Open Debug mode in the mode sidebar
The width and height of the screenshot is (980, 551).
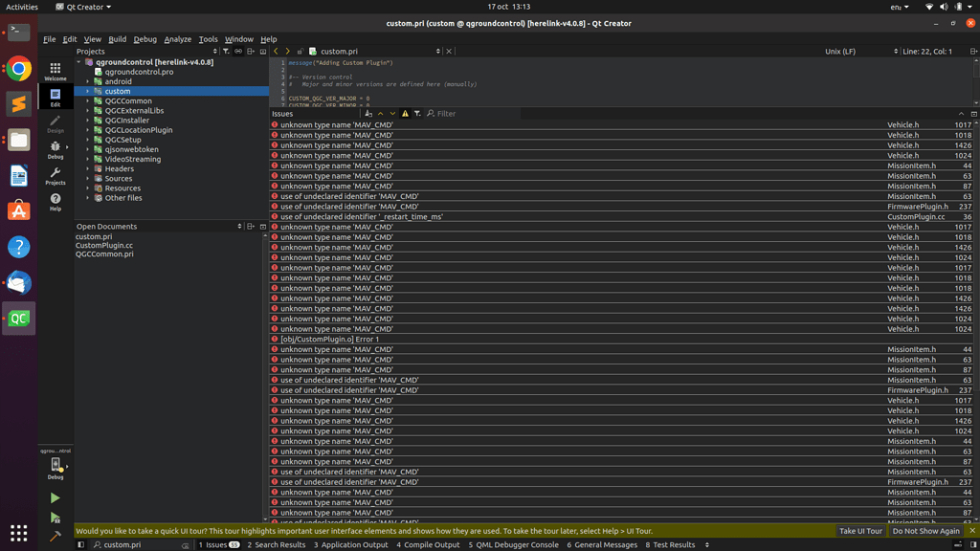[56, 150]
